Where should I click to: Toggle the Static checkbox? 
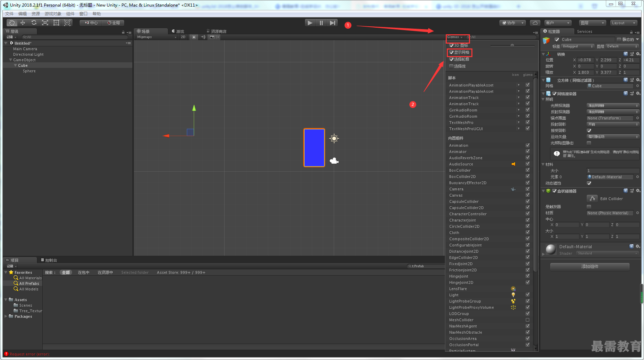619,39
